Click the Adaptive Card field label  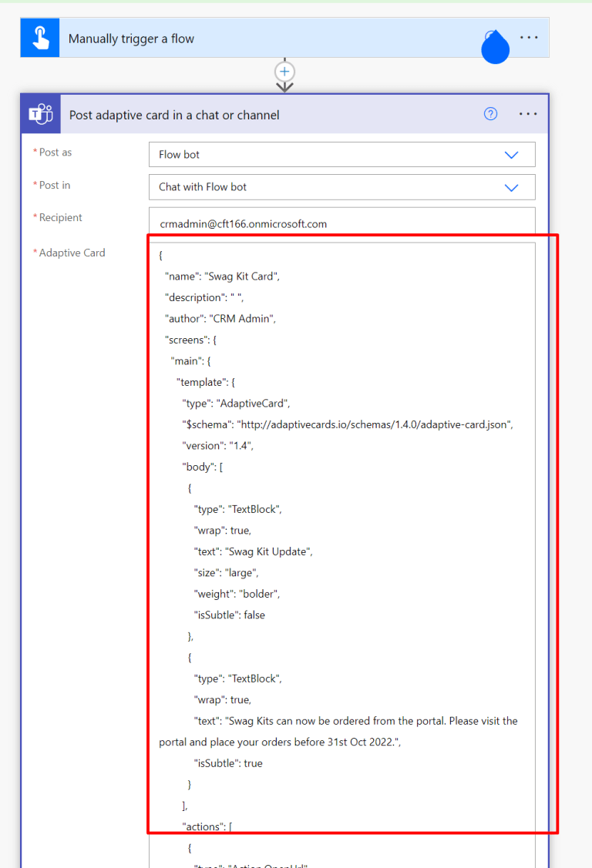(x=72, y=253)
